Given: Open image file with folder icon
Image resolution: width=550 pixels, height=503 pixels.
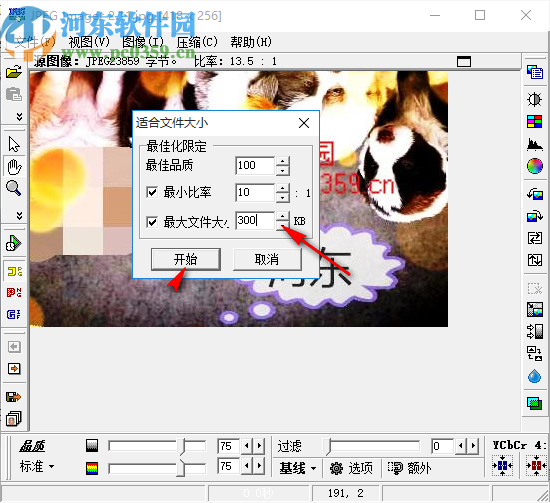Looking at the screenshot, I should (x=14, y=72).
